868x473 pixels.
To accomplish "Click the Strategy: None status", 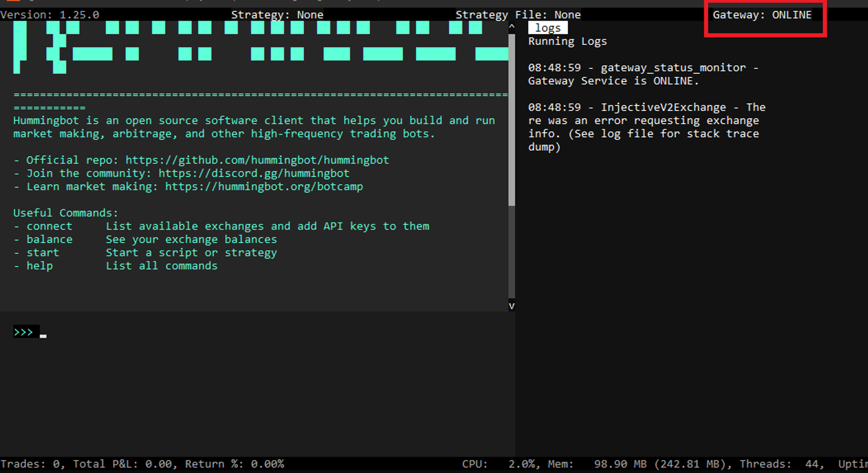I will pyautogui.click(x=277, y=15).
